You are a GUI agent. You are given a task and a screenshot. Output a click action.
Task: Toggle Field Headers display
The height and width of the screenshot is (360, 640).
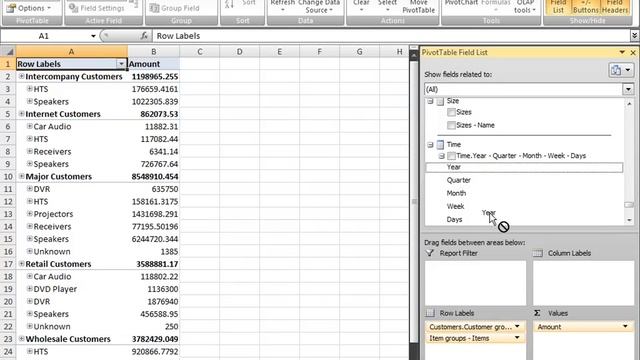click(614, 7)
